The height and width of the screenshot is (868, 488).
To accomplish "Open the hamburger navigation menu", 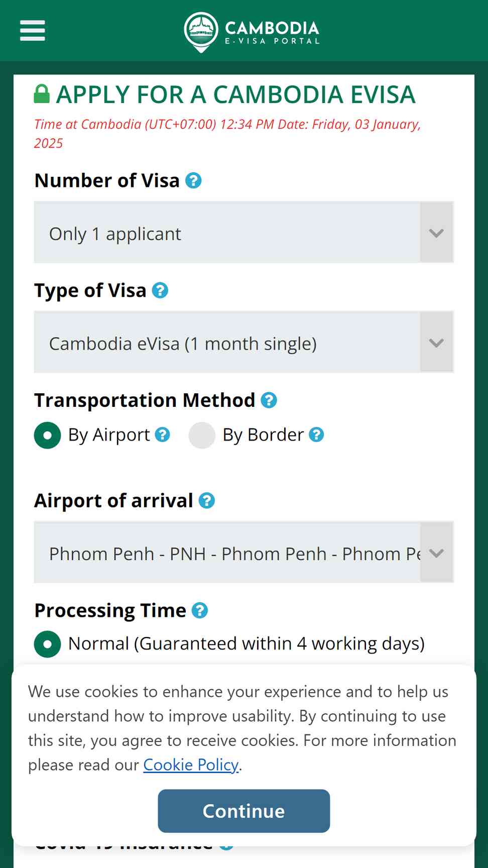I will coord(33,31).
